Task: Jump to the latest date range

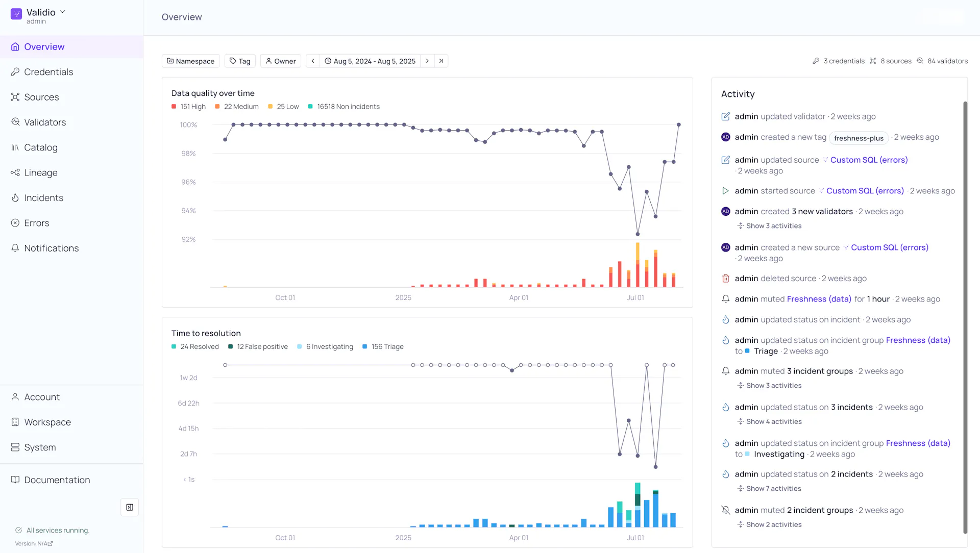Action: click(442, 61)
